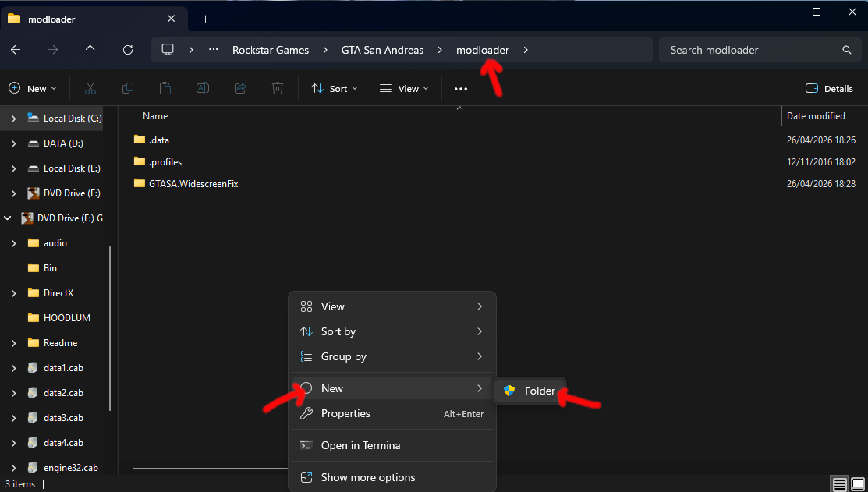
Task: Sort by Date modified column header
Action: [816, 116]
